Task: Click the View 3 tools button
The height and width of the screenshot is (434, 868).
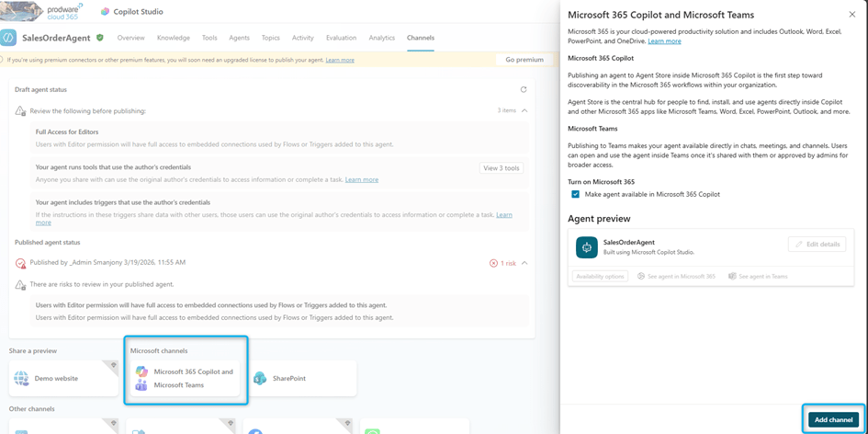Action: point(502,168)
